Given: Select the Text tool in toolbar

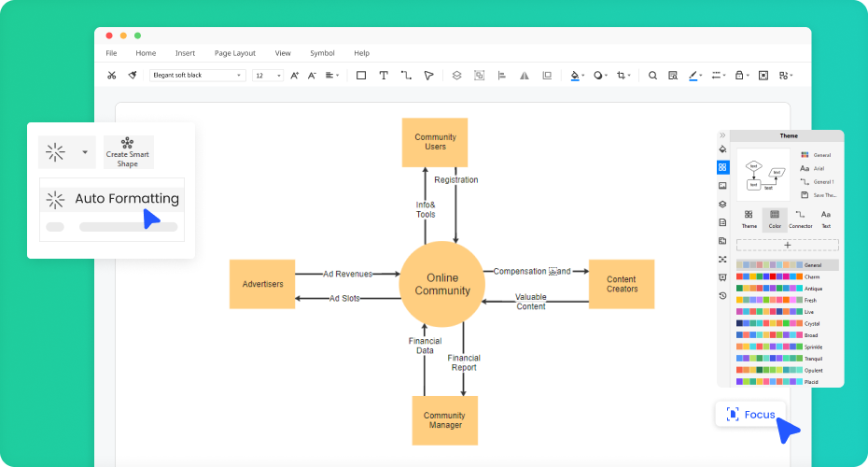Looking at the screenshot, I should (383, 75).
